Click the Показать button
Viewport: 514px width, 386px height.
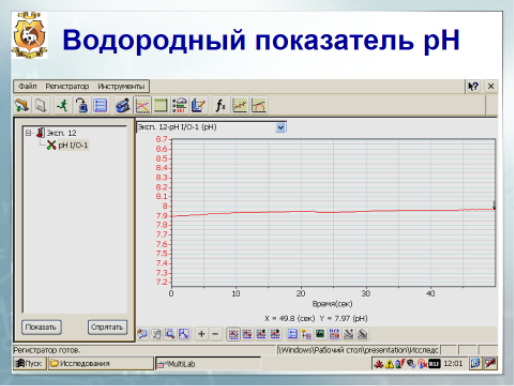tap(41, 327)
